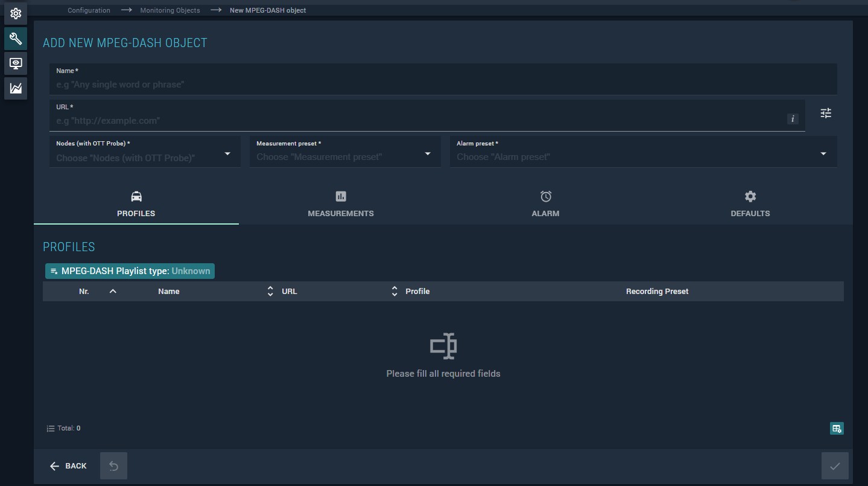Open the Defaults tab
The height and width of the screenshot is (486, 868).
pos(750,205)
